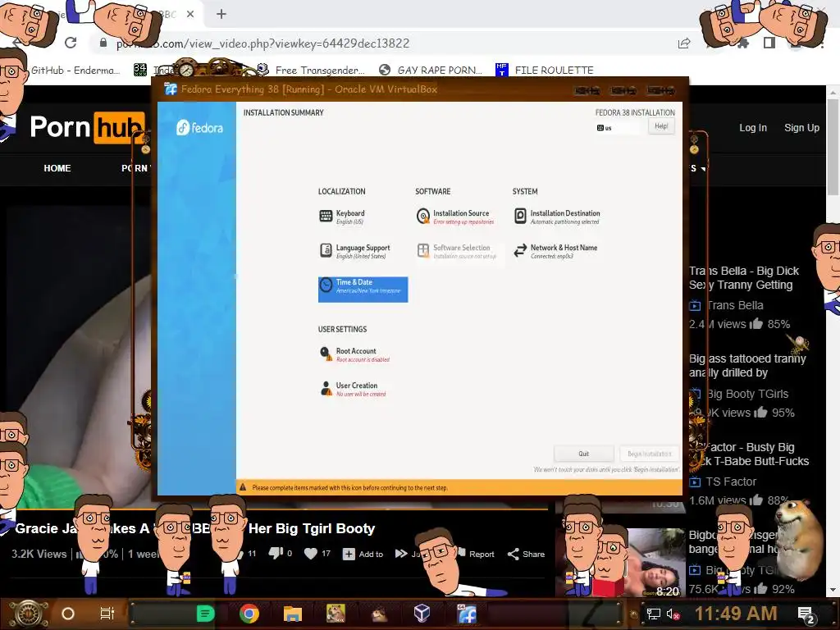
Task: Click the 11:49 AM taskbar clock
Action: pyautogui.click(x=736, y=614)
